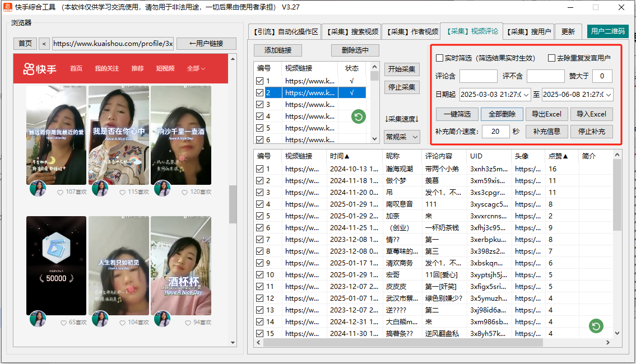The height and width of the screenshot is (364, 636).
Task: Uncheck row 1 in the comments table
Action: [x=259, y=169]
